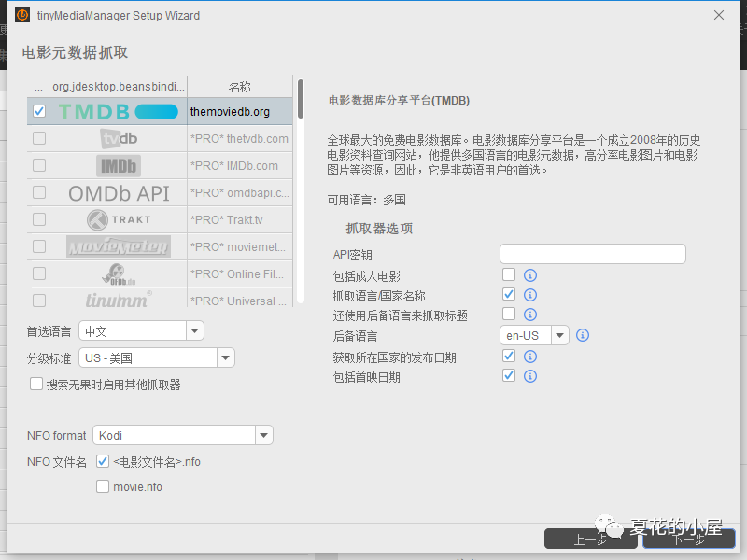Click the scraper list vertical scrollbar
The image size is (747, 560).
point(301,99)
